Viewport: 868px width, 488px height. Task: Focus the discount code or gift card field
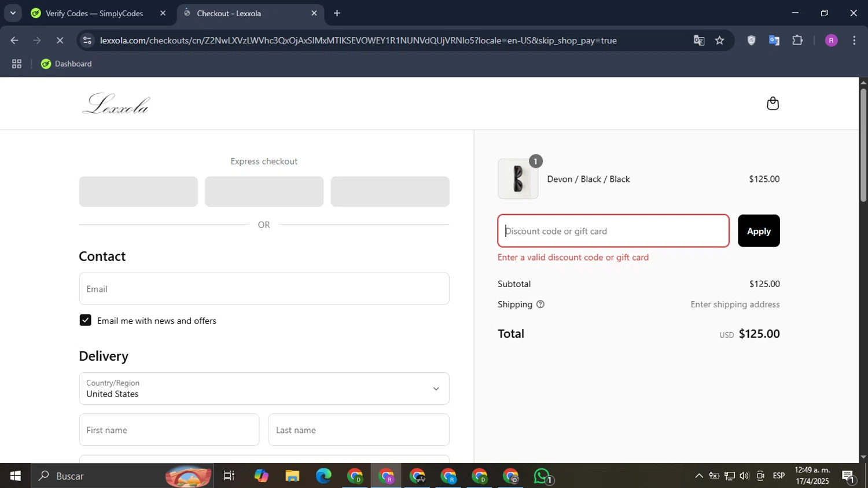pos(613,231)
